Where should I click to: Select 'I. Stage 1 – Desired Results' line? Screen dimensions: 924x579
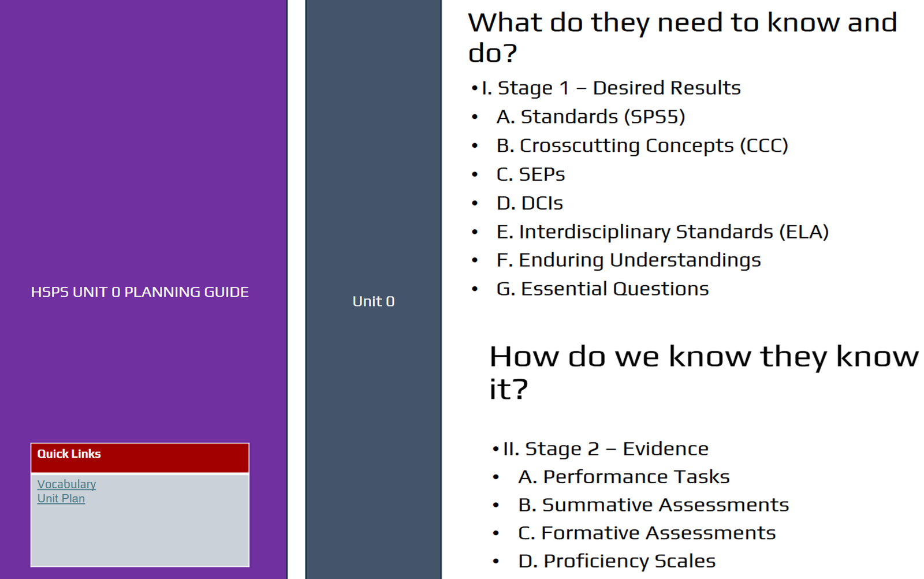pos(610,88)
